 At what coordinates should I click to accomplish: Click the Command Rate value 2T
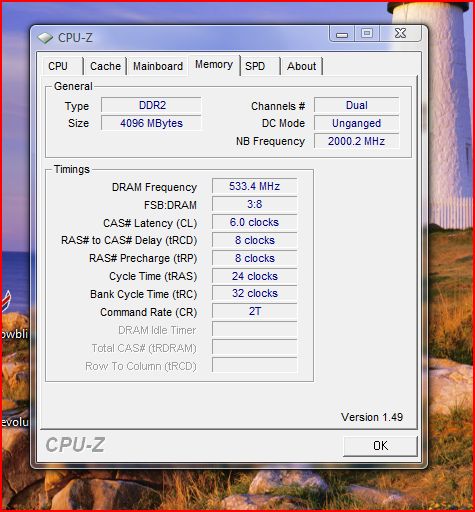click(x=254, y=311)
